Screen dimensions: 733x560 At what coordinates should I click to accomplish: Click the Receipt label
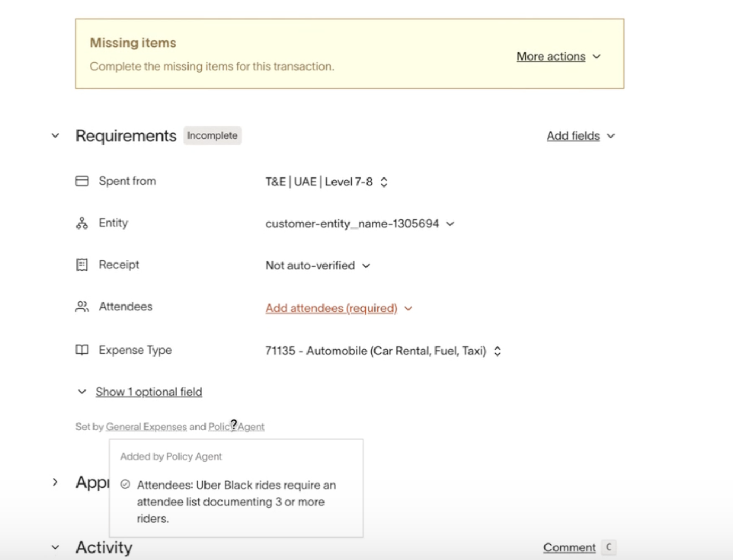point(119,265)
